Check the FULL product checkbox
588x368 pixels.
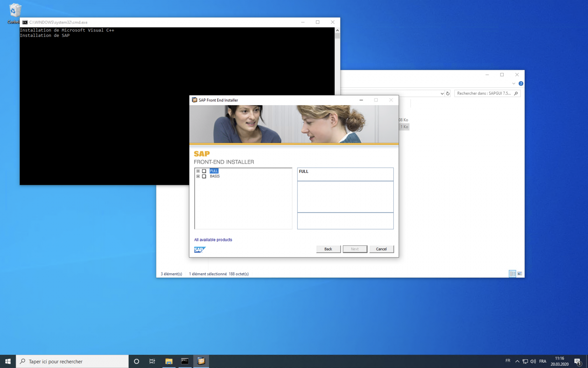204,171
